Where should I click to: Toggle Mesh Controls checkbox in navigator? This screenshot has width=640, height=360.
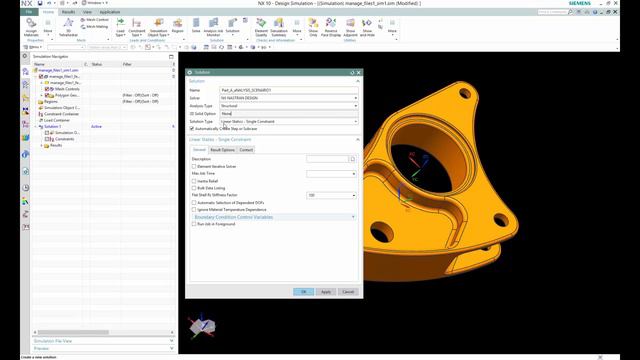47,89
